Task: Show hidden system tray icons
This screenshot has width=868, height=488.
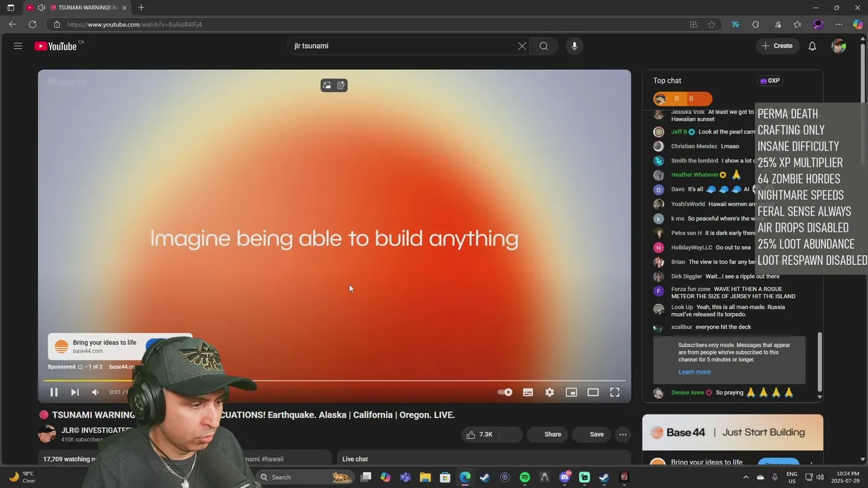Action: coord(745,477)
